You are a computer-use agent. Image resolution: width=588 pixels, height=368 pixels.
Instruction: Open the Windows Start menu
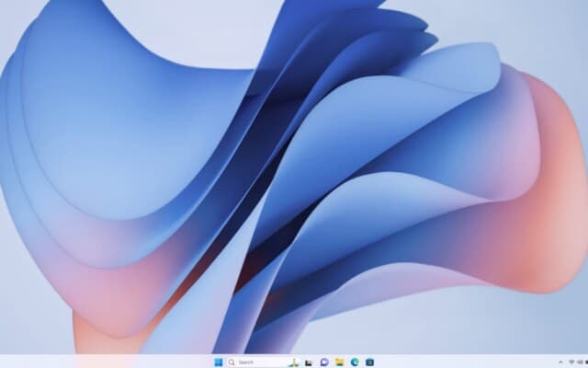pos(219,362)
